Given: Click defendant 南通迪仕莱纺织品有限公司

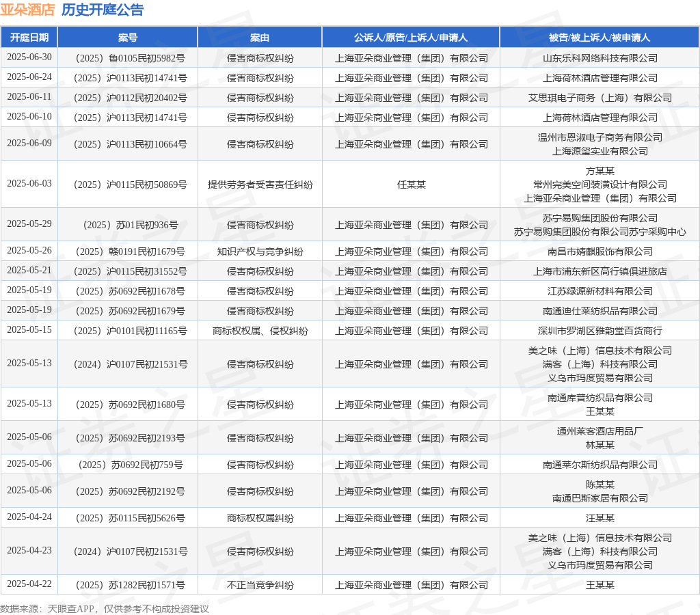Looking at the screenshot, I should 600,311.
